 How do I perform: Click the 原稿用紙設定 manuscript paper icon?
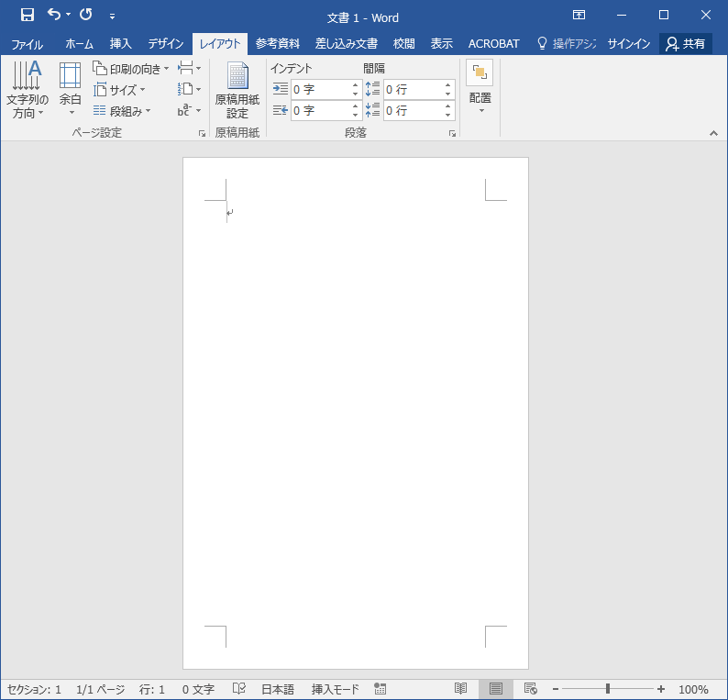237,92
